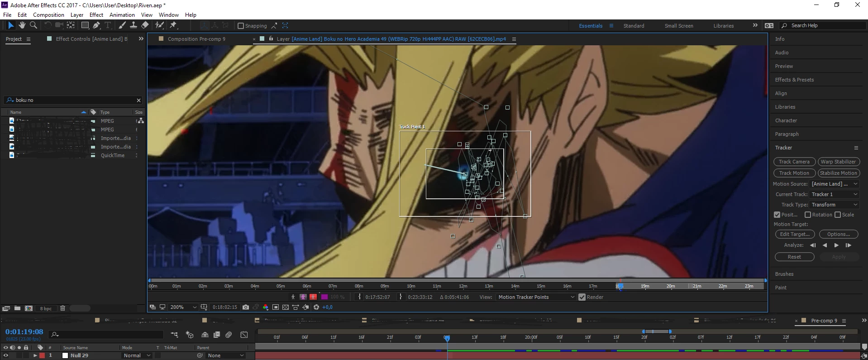Open the Graph Editor icon
This screenshot has width=868, height=360.
point(244,335)
